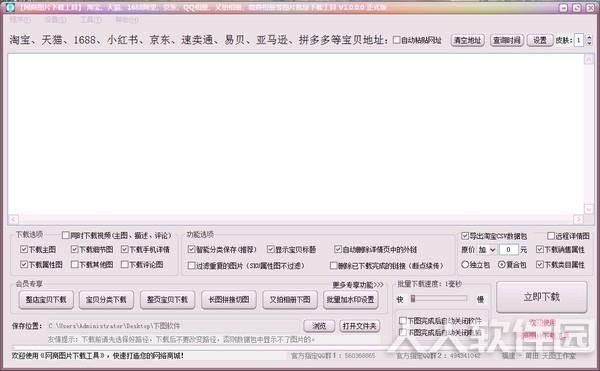This screenshot has height=371, width=600.
Task: Click the 整店宝贝下载 button
Action: (46, 299)
